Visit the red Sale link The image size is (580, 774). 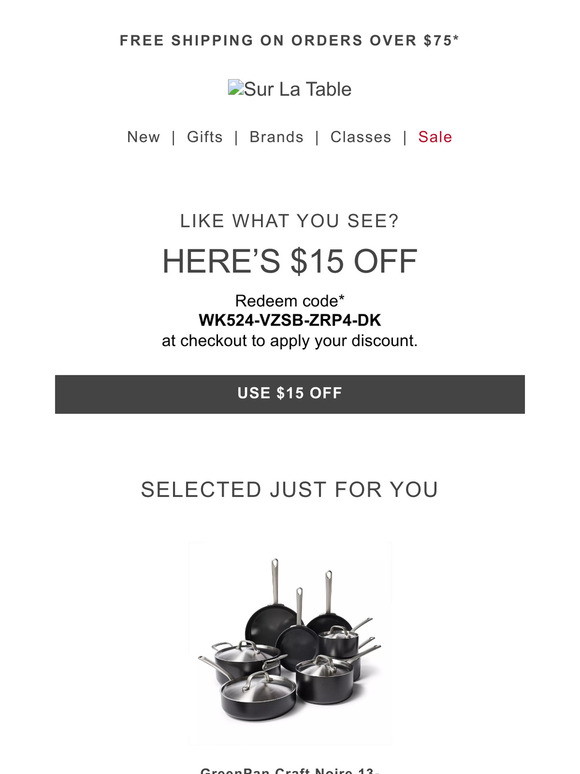tap(435, 137)
